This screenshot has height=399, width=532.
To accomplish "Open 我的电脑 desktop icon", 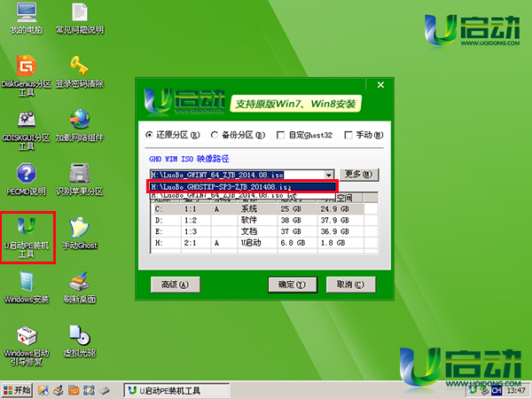I will click(x=27, y=15).
